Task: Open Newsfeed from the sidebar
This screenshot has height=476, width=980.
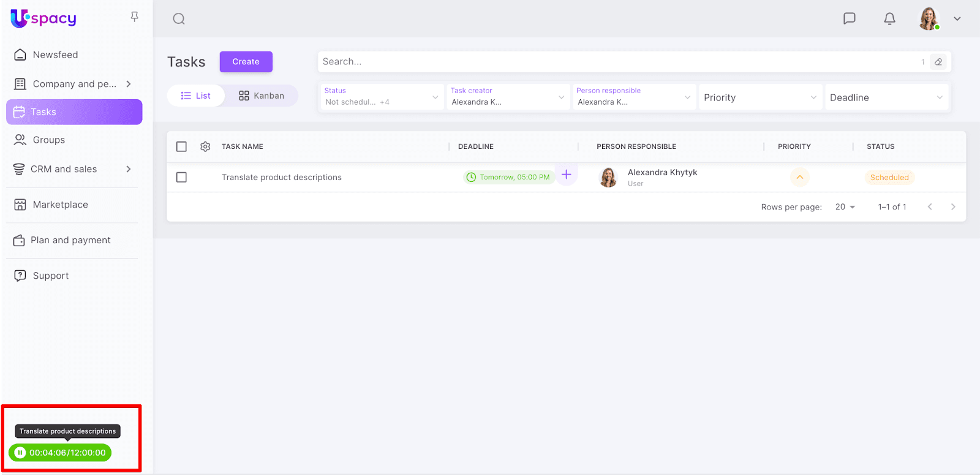Action: click(55, 55)
